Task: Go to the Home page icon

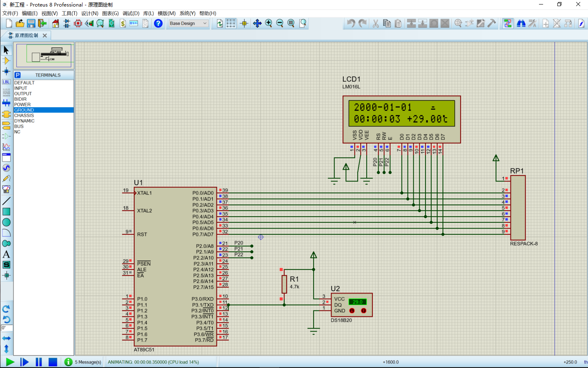Action: coord(56,23)
